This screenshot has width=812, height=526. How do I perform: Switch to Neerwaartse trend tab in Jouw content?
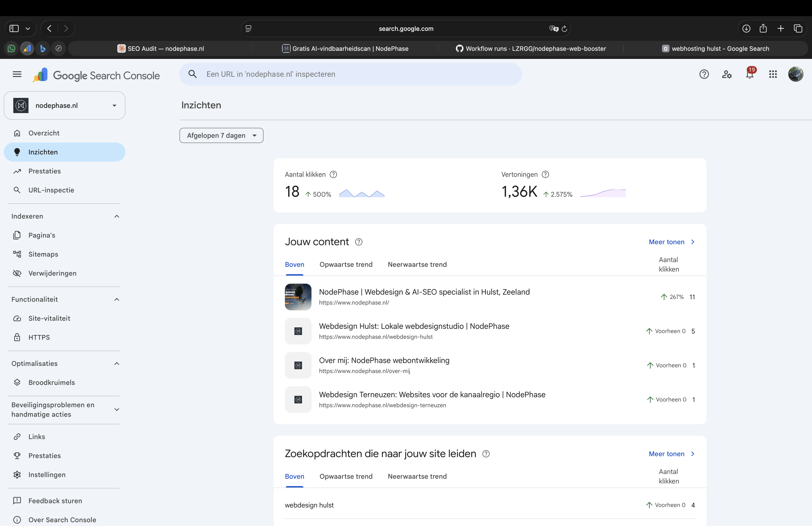click(417, 264)
